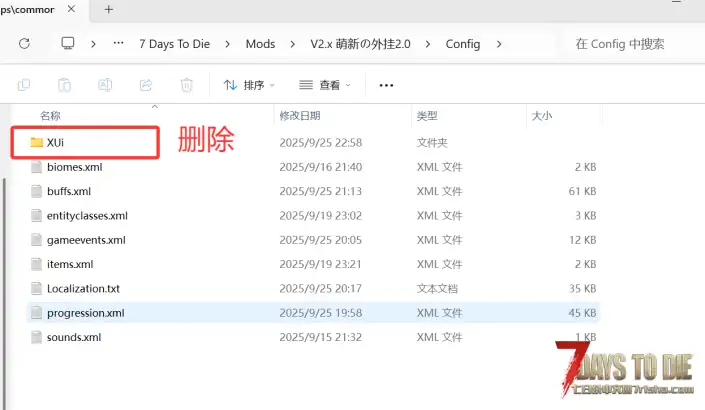Click the date 2025/9/15 21:32
The width and height of the screenshot is (705, 410).
pyautogui.click(x=321, y=337)
